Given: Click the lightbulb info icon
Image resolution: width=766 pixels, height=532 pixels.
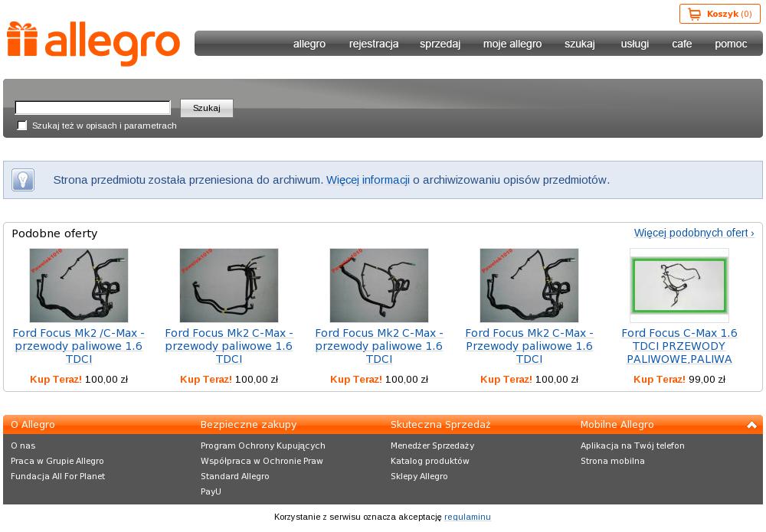Looking at the screenshot, I should pos(23,180).
